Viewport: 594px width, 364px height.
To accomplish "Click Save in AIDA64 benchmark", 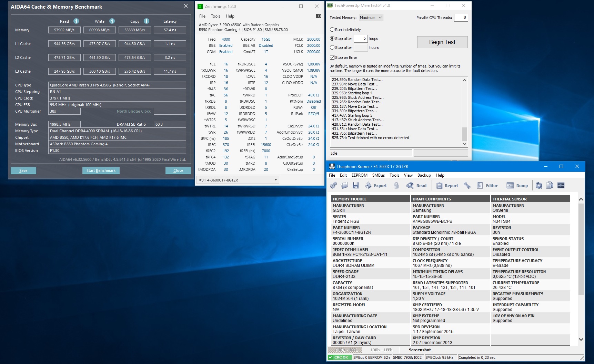I will coord(23,170).
